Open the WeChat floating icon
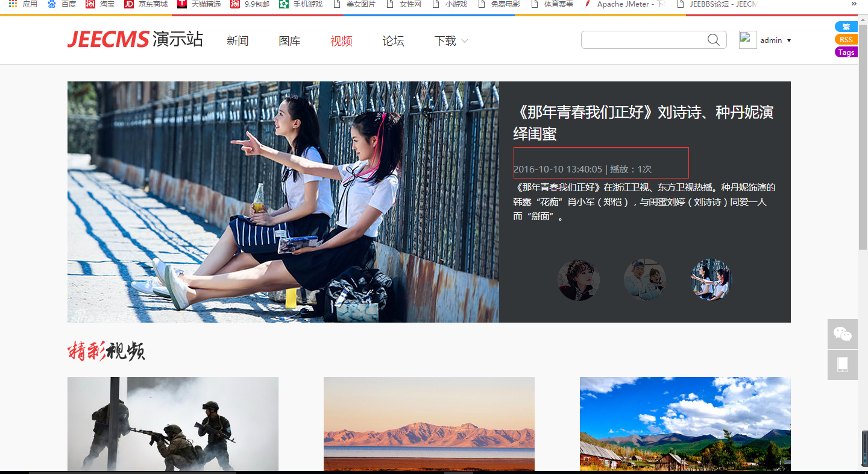Viewport: 868px width, 474px height. pyautogui.click(x=843, y=334)
